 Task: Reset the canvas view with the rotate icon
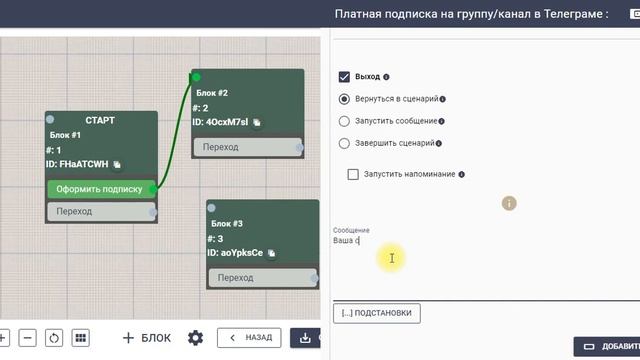coord(54,338)
